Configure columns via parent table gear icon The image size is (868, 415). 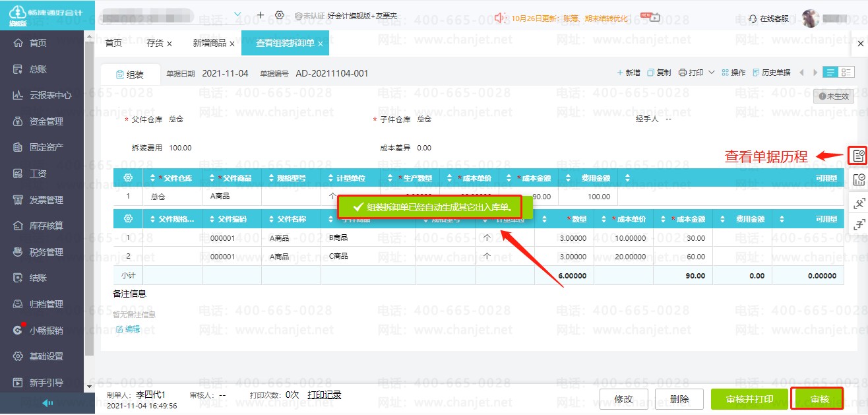128,178
